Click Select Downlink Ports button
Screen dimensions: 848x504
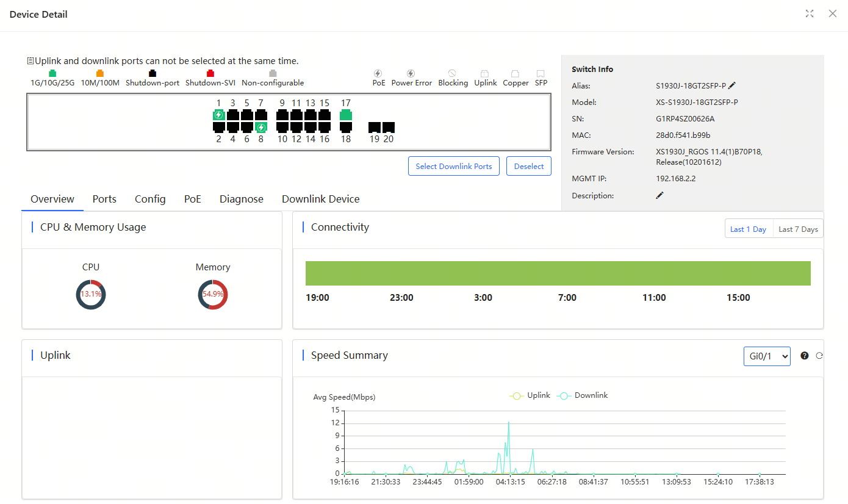click(x=454, y=166)
